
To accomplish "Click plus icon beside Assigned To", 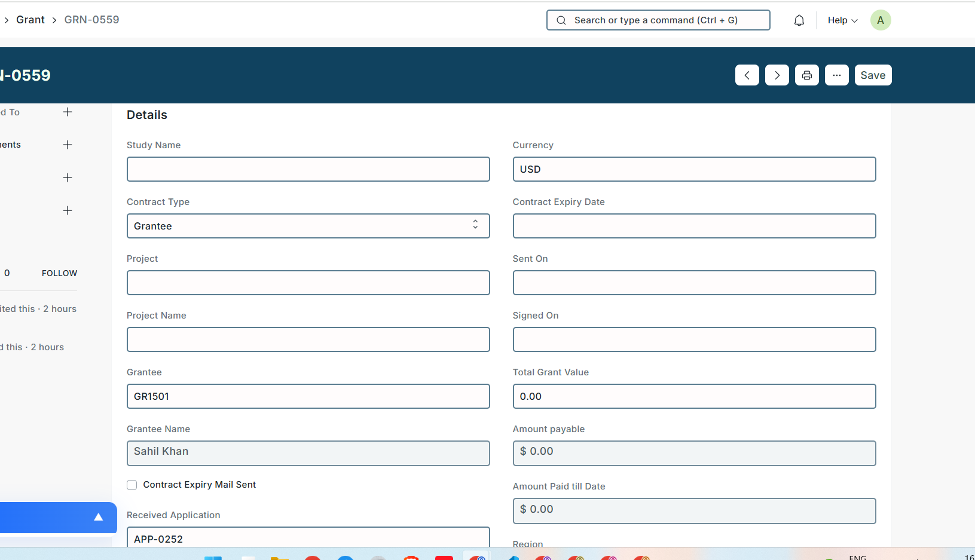I will (x=68, y=112).
